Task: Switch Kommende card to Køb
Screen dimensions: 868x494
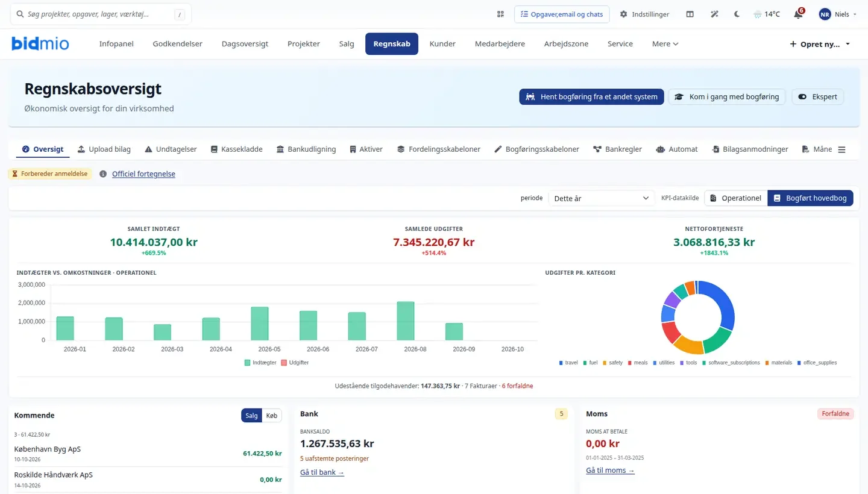Action: coord(272,416)
